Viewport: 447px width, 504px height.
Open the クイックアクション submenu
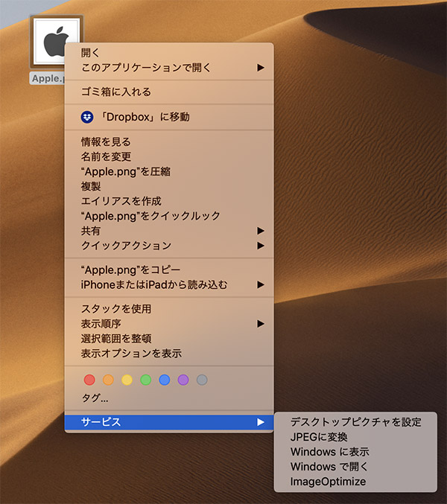pyautogui.click(x=169, y=246)
